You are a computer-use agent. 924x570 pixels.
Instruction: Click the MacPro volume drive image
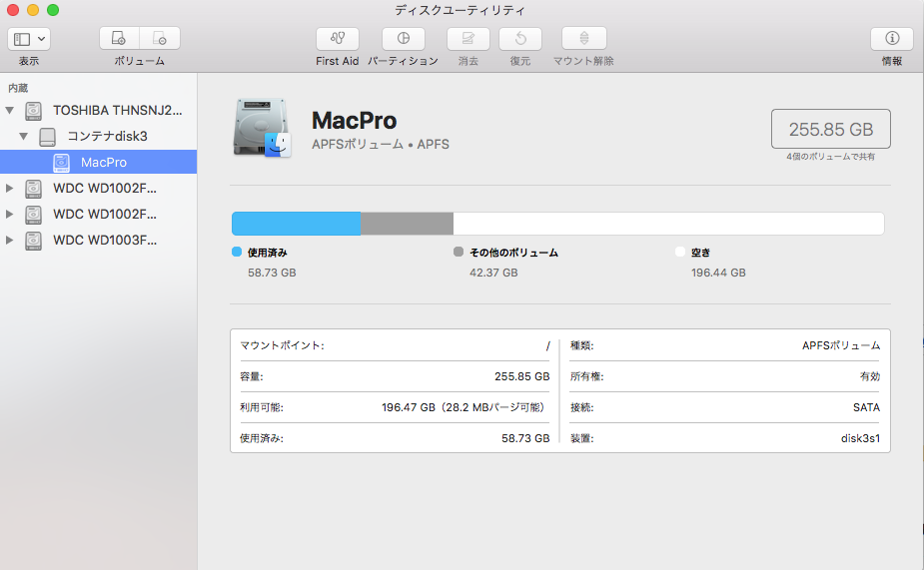[x=261, y=129]
